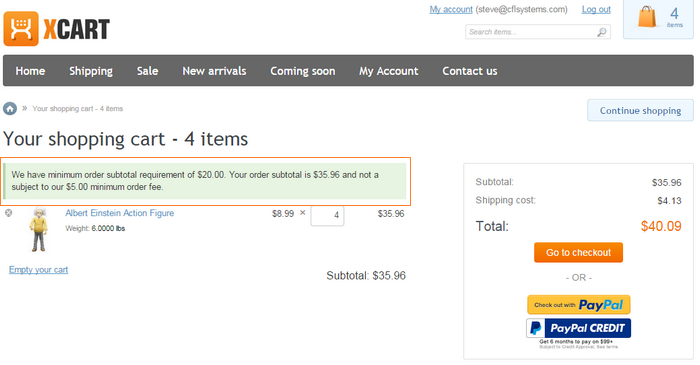
Task: Open the Albert Einstein Action Figure link
Action: (x=120, y=213)
